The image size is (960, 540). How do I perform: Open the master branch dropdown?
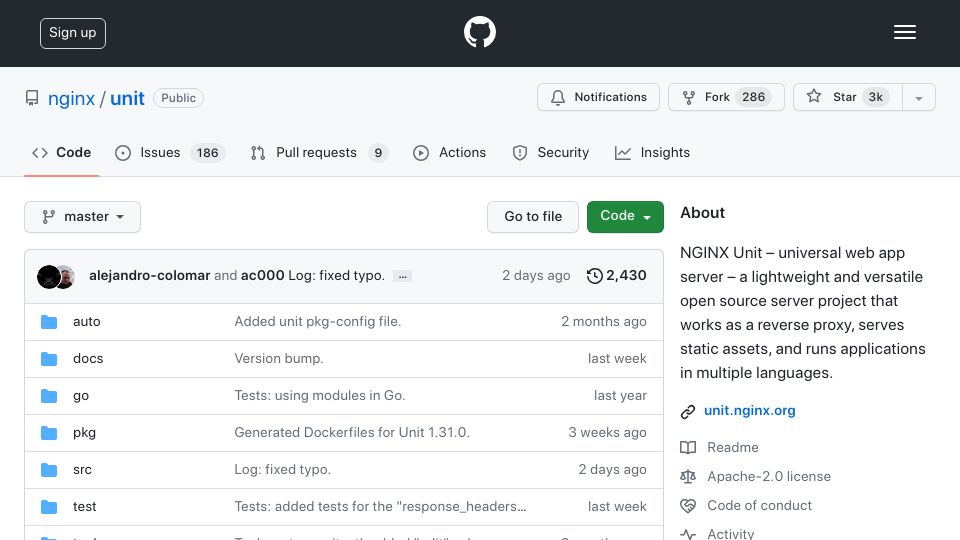click(83, 217)
